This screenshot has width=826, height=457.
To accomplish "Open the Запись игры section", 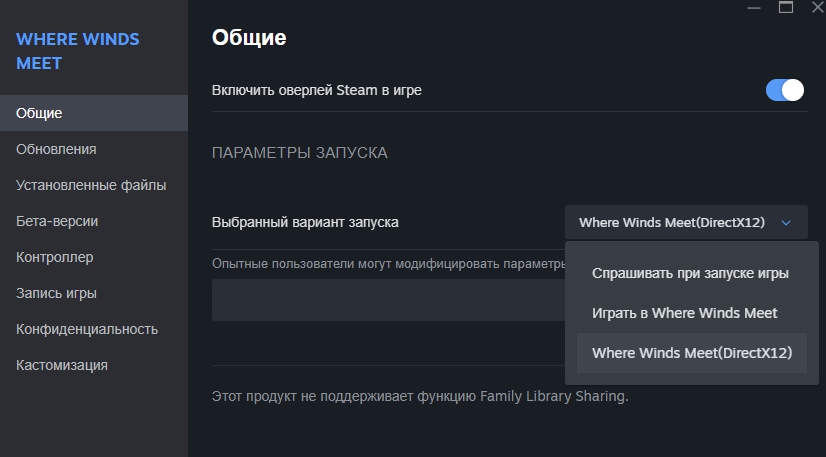I will point(56,293).
